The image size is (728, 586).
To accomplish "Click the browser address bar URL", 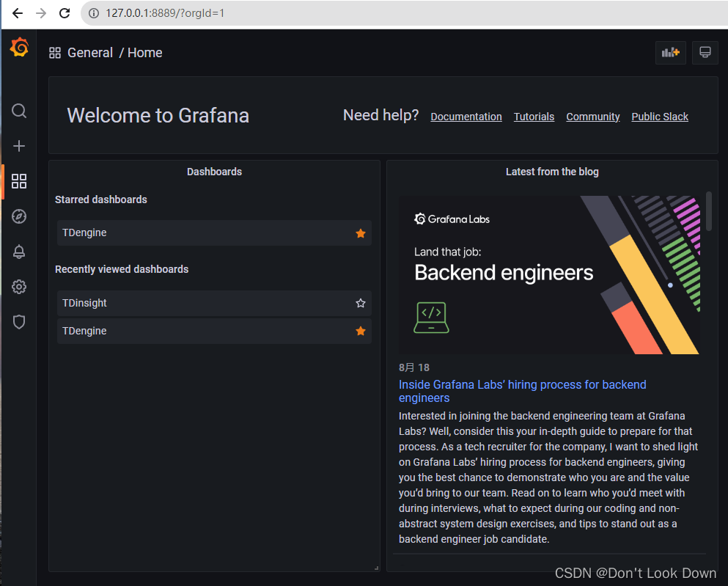I will pyautogui.click(x=165, y=13).
